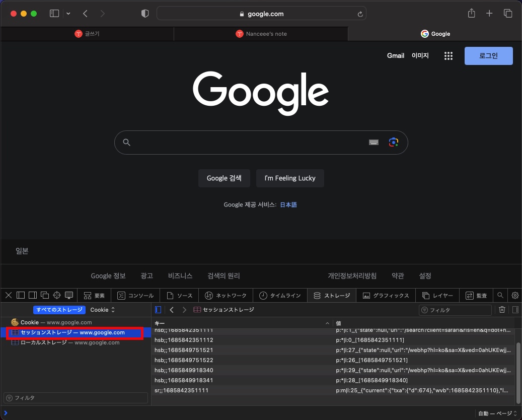Click the I'm Feeling Lucky button
This screenshot has width=522, height=420.
[290, 178]
